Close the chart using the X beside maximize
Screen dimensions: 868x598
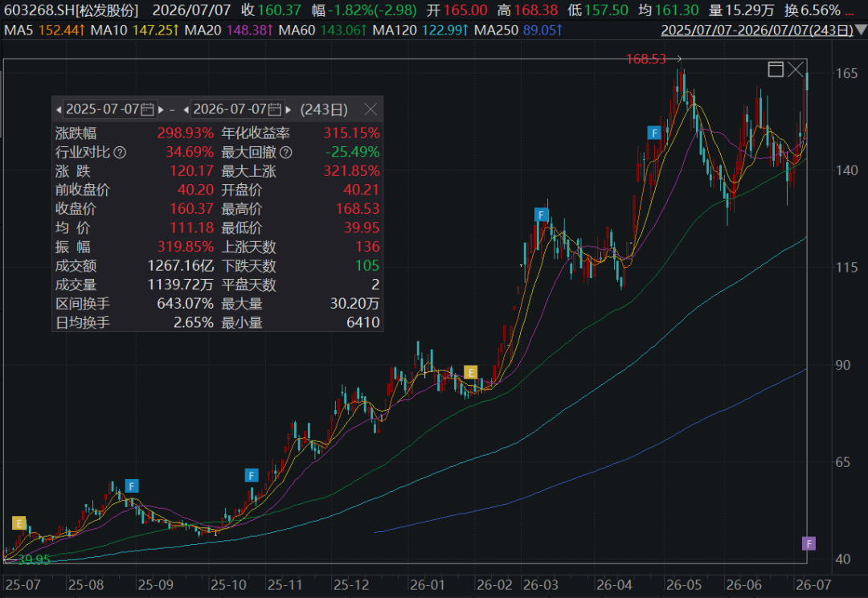tap(796, 69)
